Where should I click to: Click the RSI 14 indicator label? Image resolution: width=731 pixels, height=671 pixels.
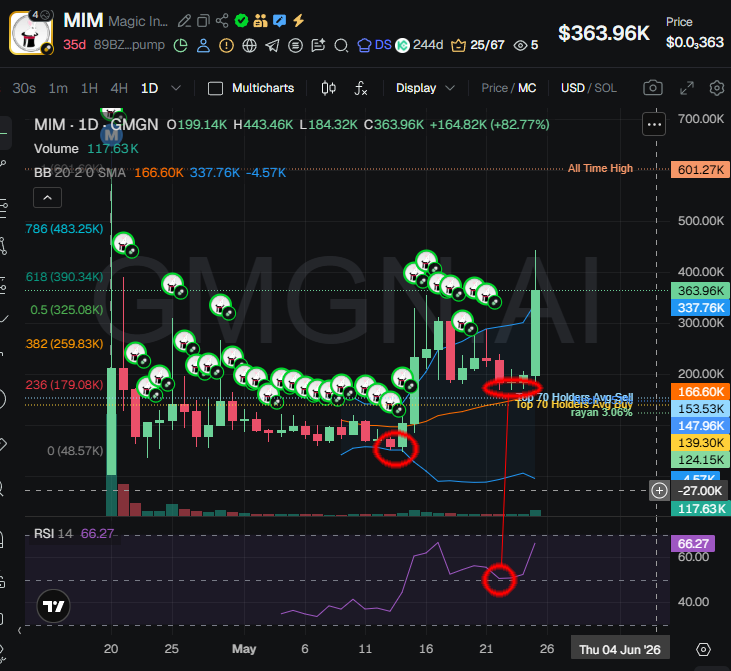[x=53, y=533]
